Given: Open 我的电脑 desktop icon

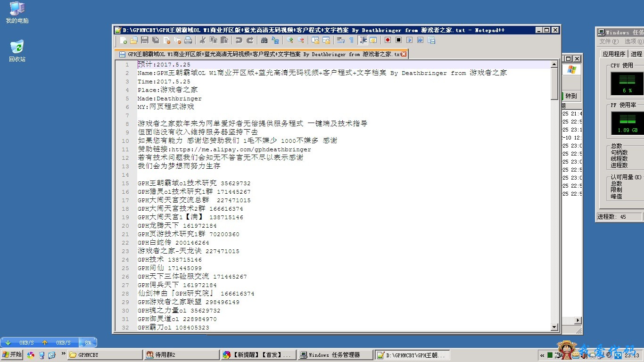Looking at the screenshot, I should (x=17, y=13).
